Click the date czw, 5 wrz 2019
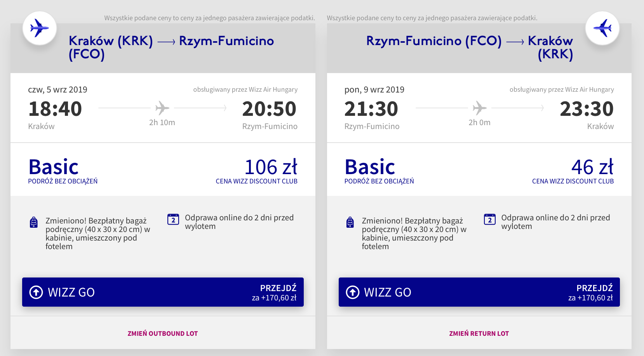Image resolution: width=644 pixels, height=356 pixels. click(x=57, y=90)
